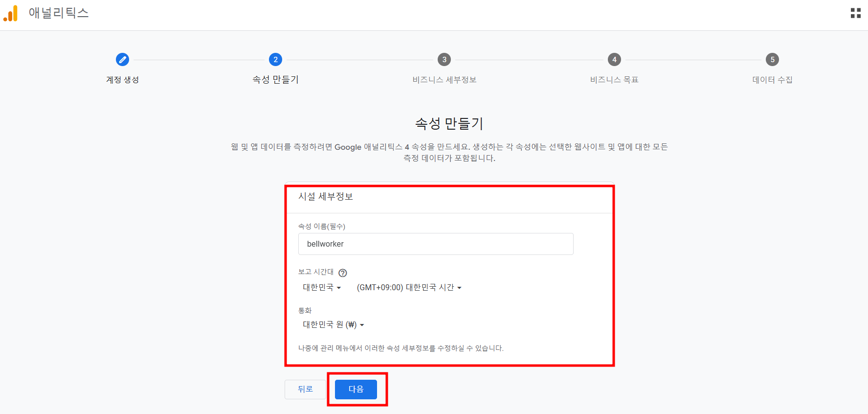Click the 통화 label
This screenshot has width=868, height=414.
(x=305, y=311)
